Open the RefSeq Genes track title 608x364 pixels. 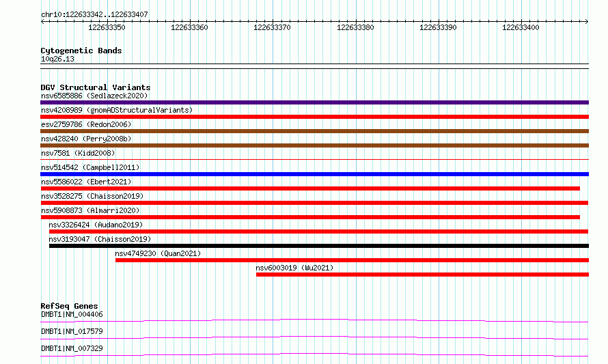tap(69, 306)
